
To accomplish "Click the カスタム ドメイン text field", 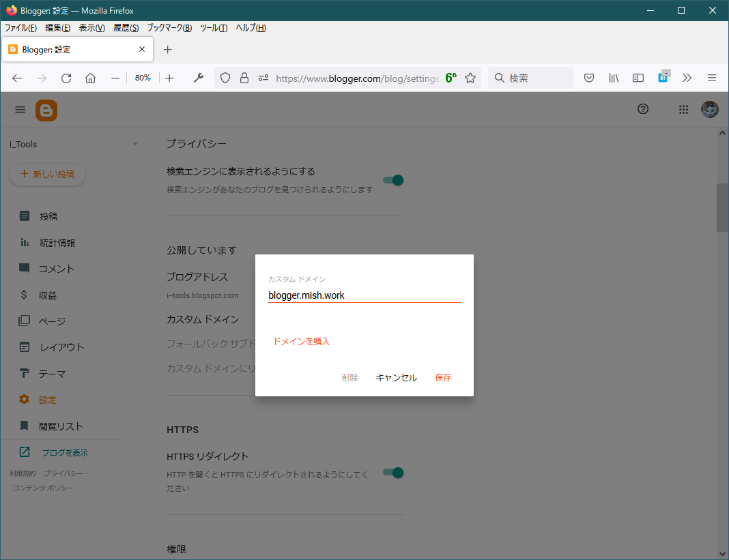I will tap(364, 295).
